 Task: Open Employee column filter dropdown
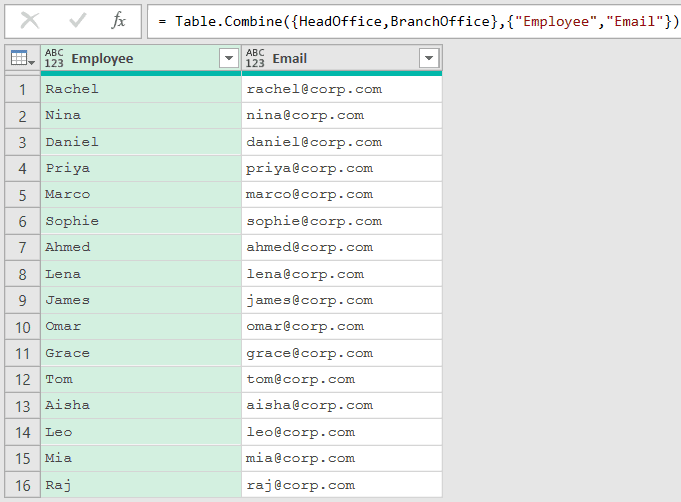click(x=229, y=58)
